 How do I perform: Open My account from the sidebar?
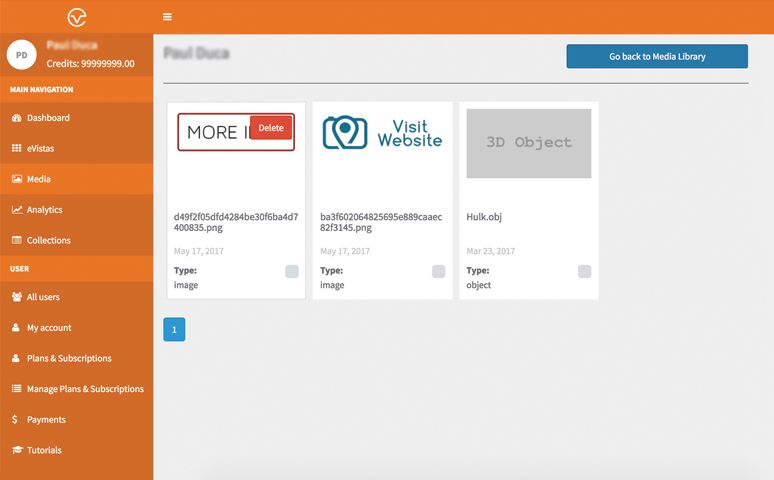49,328
